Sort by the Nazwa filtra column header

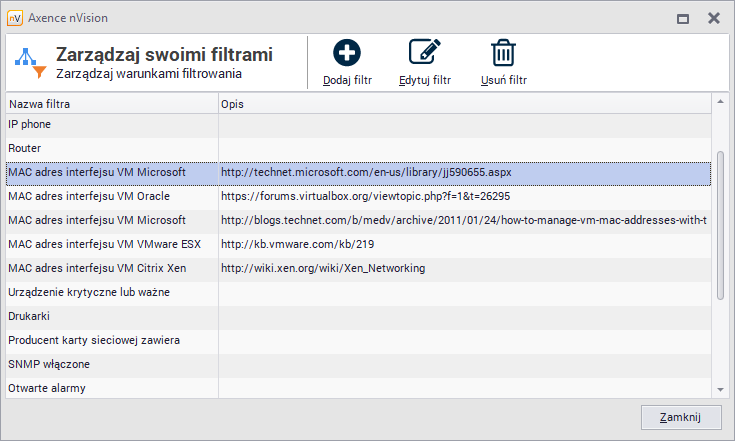(x=112, y=104)
